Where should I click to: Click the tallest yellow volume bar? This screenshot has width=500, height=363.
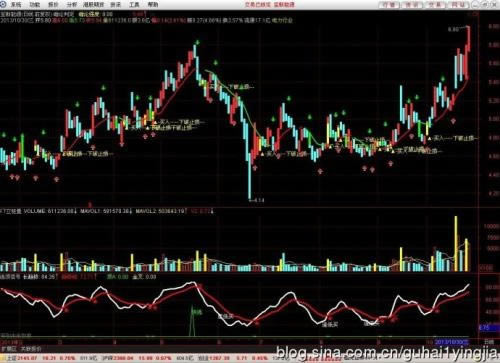click(x=456, y=244)
